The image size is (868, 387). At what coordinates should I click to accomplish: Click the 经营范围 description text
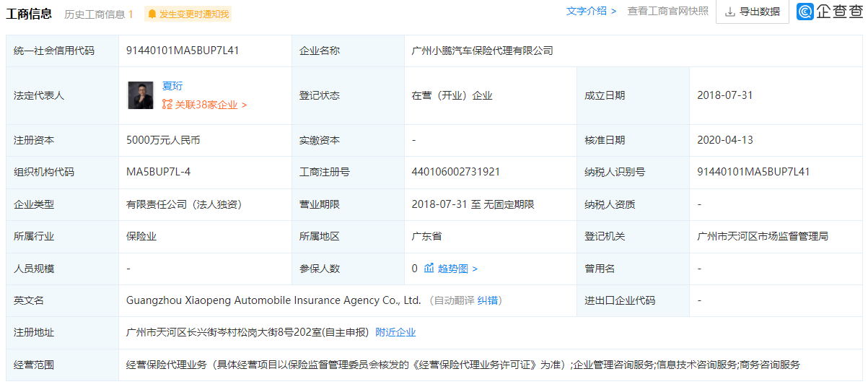coord(463,365)
